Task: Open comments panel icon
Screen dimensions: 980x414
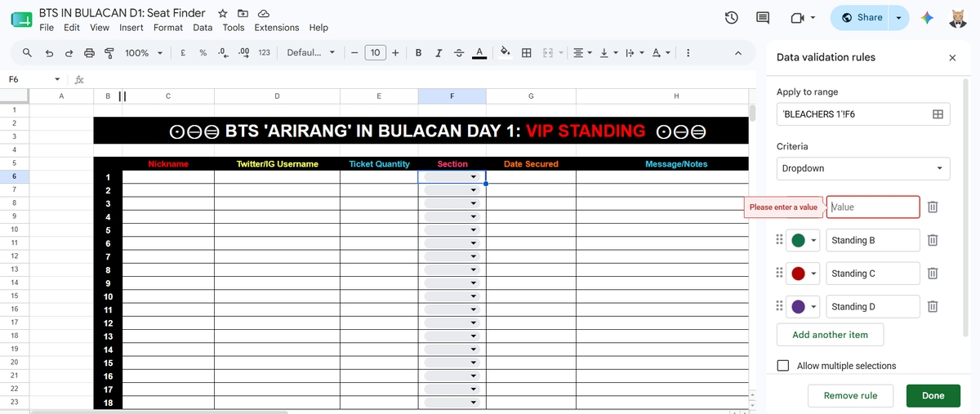Action: point(764,18)
